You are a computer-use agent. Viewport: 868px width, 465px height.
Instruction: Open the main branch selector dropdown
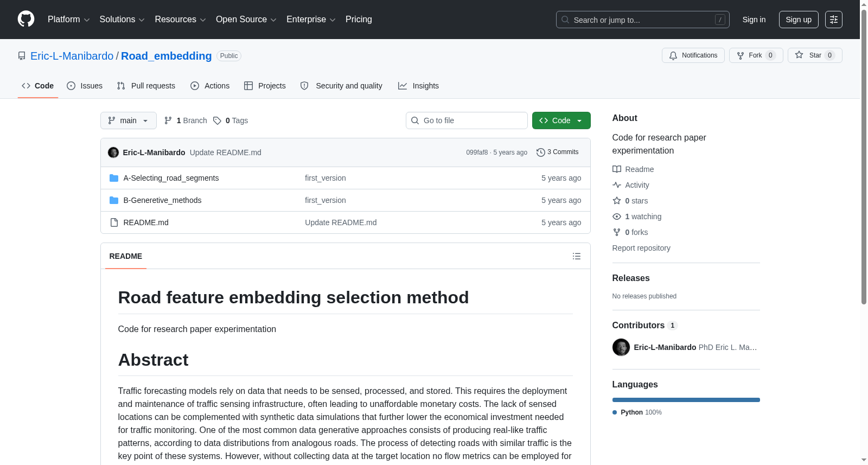(x=129, y=120)
